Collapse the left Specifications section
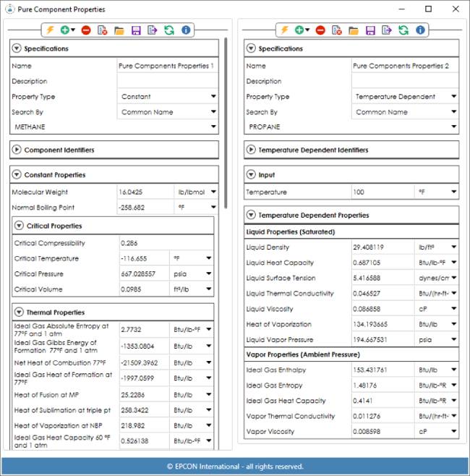Screen dimensions: 470x476 pos(17,48)
